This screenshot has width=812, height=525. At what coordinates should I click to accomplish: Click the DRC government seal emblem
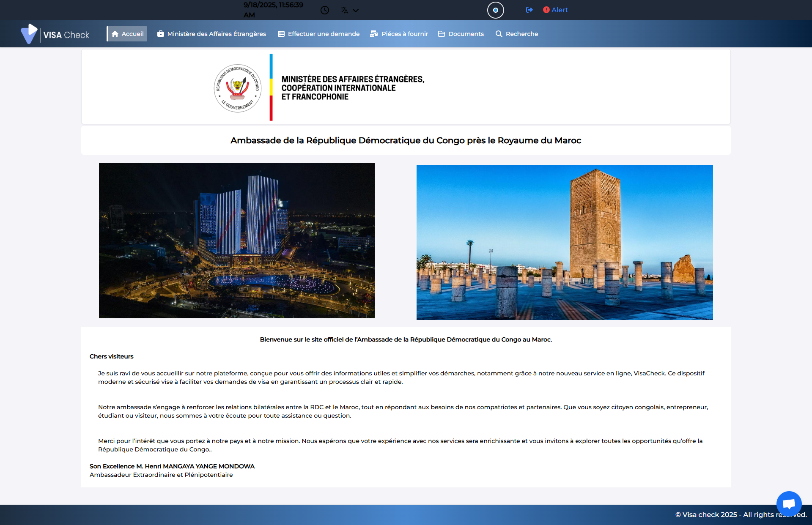click(x=238, y=88)
